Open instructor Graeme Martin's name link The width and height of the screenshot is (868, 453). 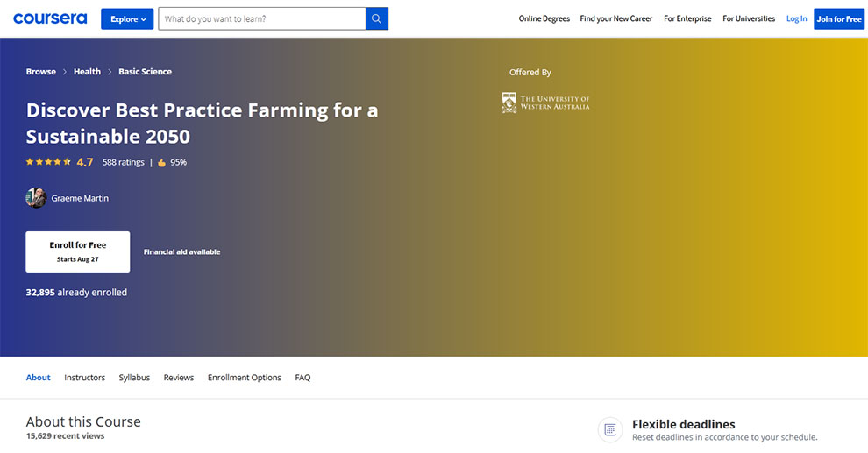80,198
